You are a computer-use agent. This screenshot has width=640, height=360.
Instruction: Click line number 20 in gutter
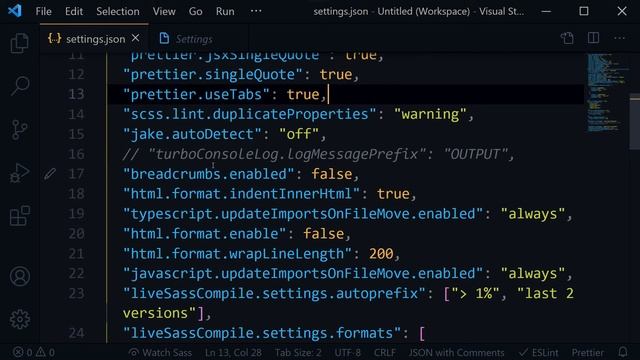coord(76,234)
